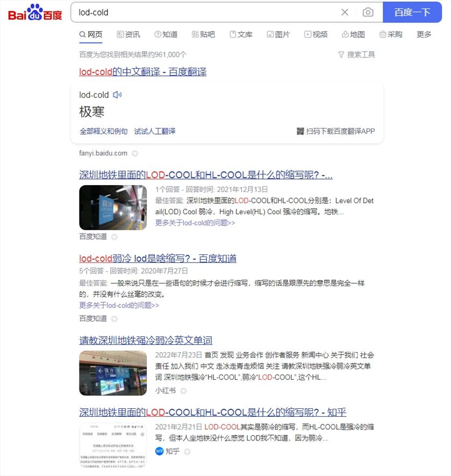The width and height of the screenshot is (451, 476).
Task: Expand dropdown beside 百度知道 under 2020 answer
Action: point(114,319)
